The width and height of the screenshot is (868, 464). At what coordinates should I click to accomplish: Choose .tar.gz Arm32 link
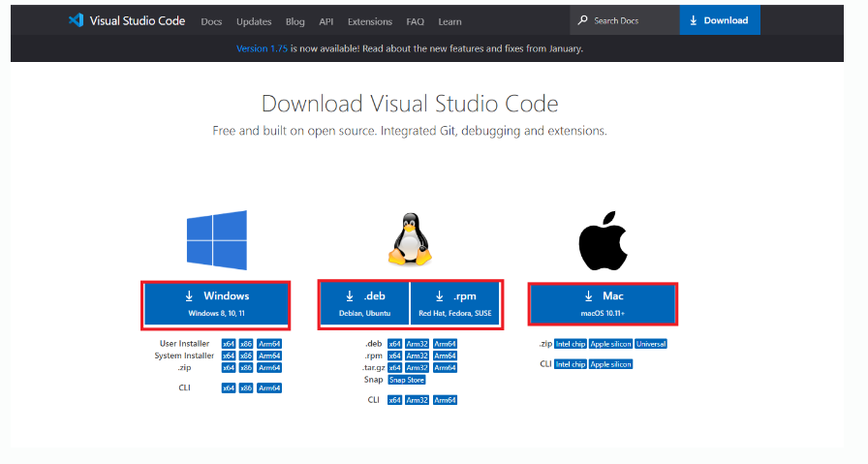(417, 368)
